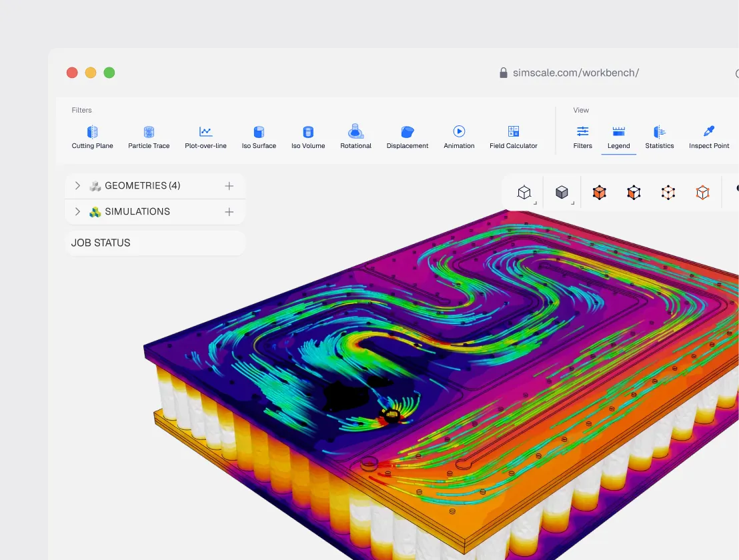Screen dimensions: 739x560
Task: Activate the Inspect Point tool
Action: coord(709,137)
